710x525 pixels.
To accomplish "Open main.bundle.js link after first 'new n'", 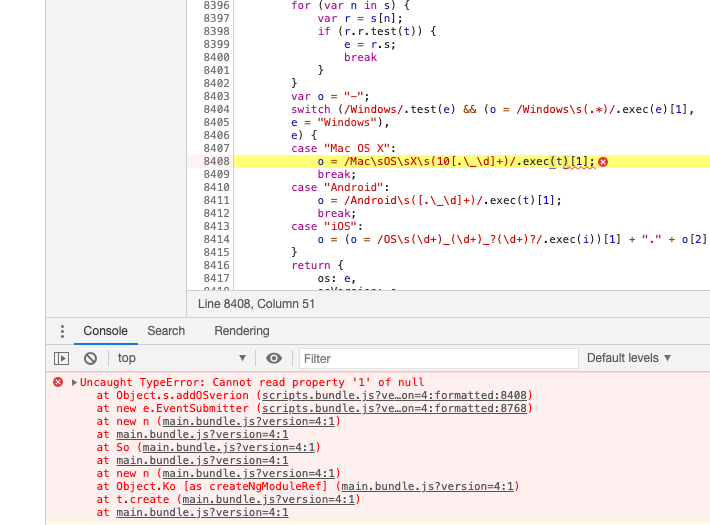I will [x=249, y=422].
